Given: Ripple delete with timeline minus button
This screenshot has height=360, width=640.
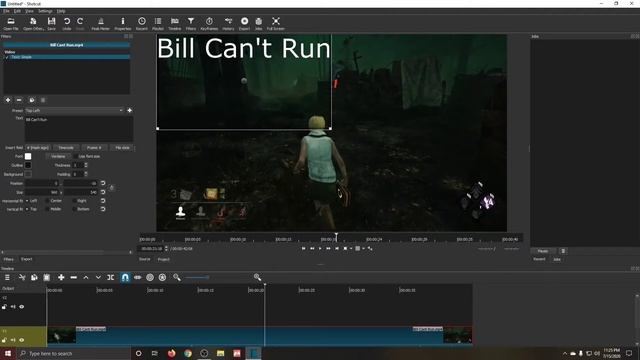Looking at the screenshot, I should (x=73, y=278).
